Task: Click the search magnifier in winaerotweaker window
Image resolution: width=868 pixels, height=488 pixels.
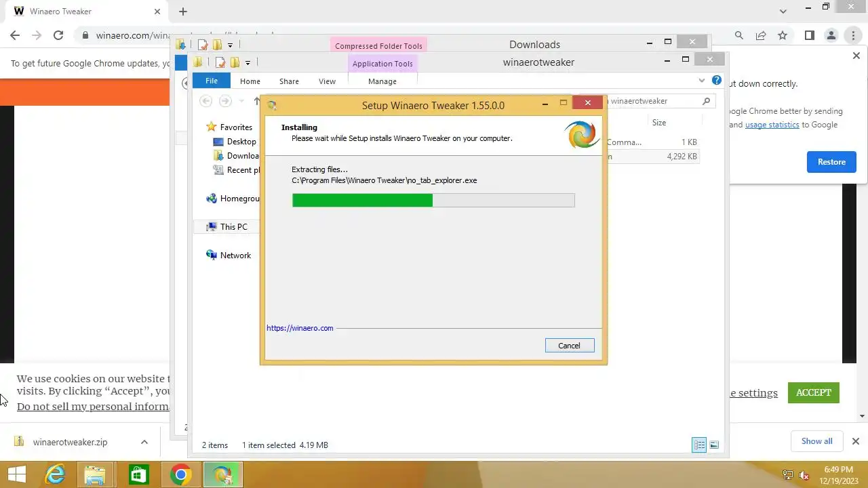Action: tap(706, 101)
